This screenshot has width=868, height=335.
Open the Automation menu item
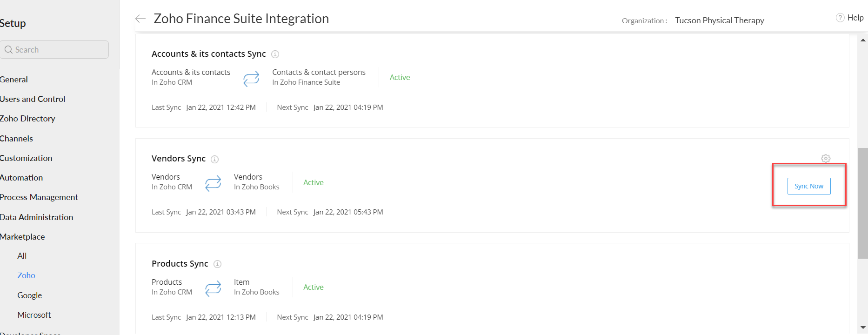click(x=21, y=178)
